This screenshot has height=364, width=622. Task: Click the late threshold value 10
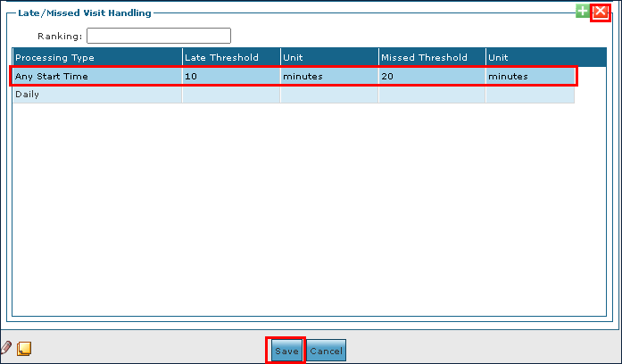[x=230, y=77]
